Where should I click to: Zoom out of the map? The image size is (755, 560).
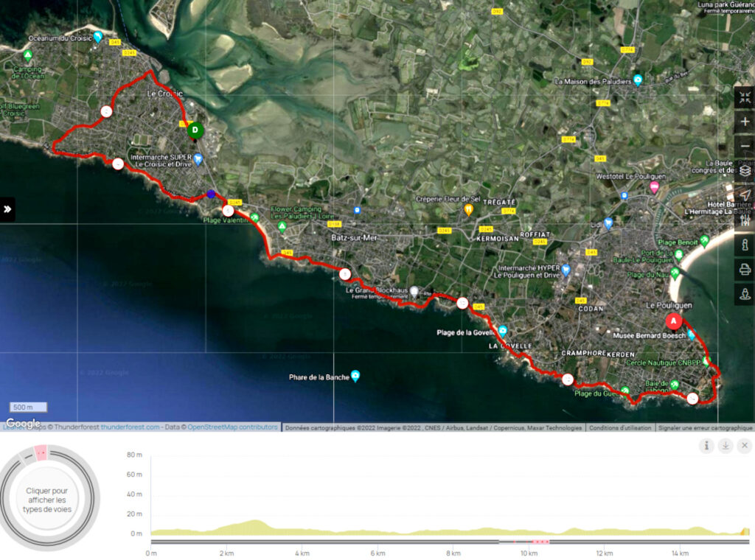click(x=745, y=146)
